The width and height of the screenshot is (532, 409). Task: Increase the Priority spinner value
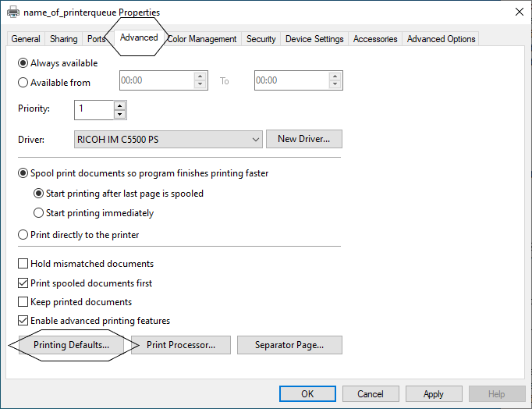(x=119, y=105)
